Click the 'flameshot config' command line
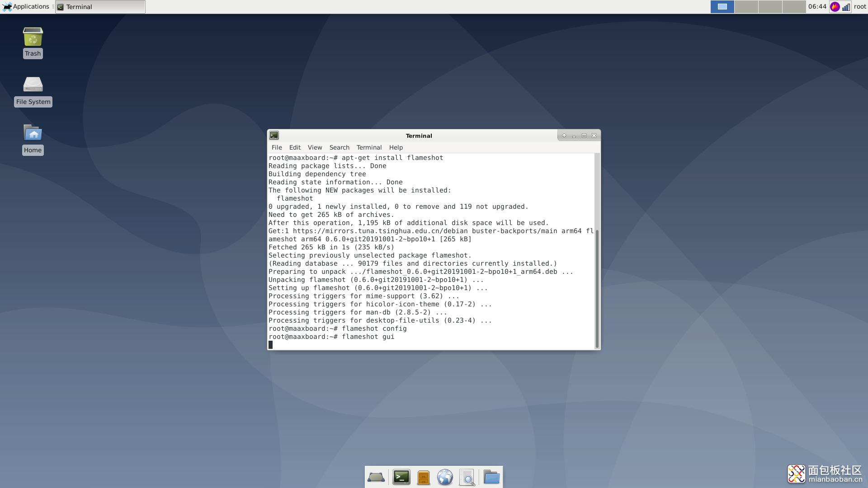The image size is (868, 488). (x=337, y=328)
